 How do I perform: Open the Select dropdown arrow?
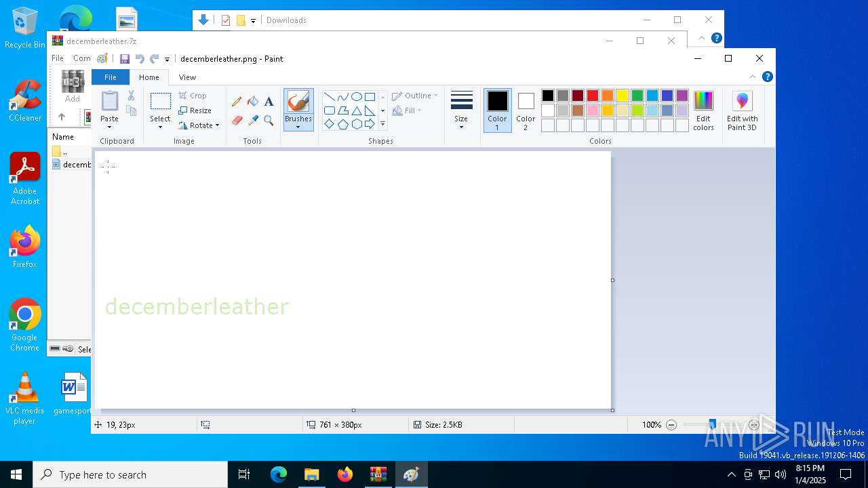pyautogui.click(x=161, y=126)
